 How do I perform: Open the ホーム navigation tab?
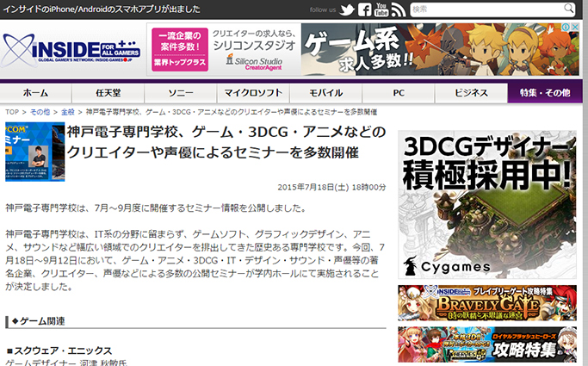coord(35,93)
